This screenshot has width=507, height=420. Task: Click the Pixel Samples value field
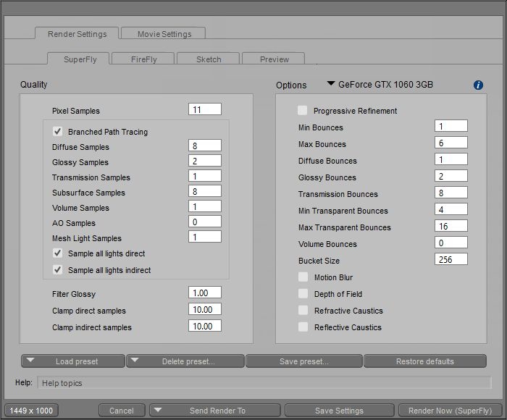(205, 110)
